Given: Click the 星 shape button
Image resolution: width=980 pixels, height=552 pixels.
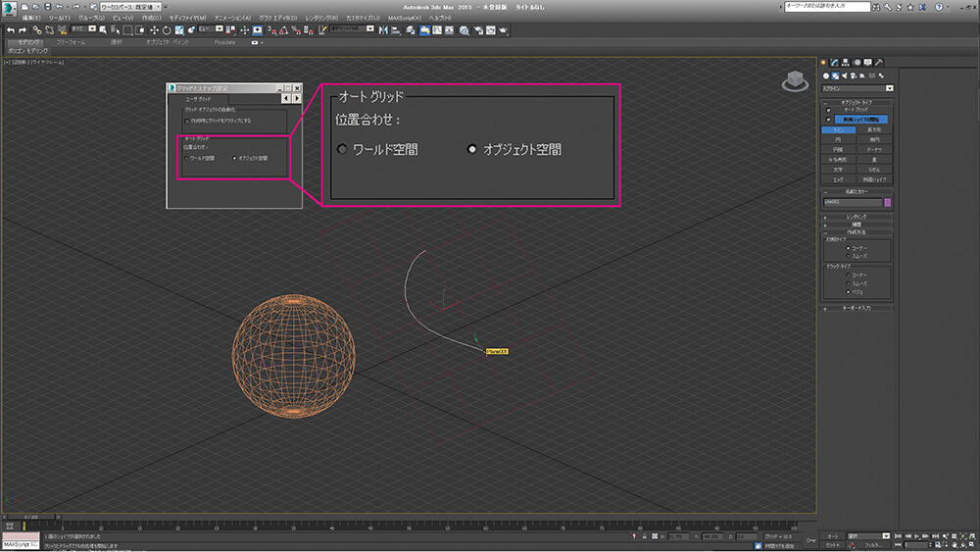Looking at the screenshot, I should point(874,160).
